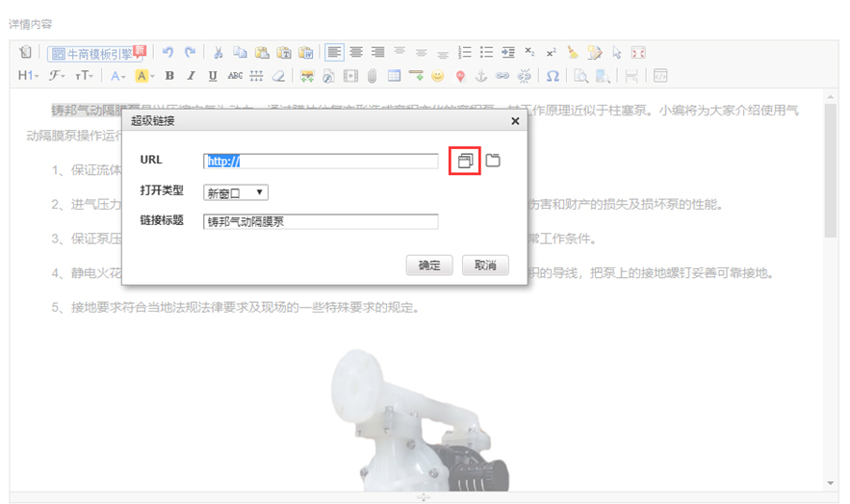Open the text color picker

[117, 76]
